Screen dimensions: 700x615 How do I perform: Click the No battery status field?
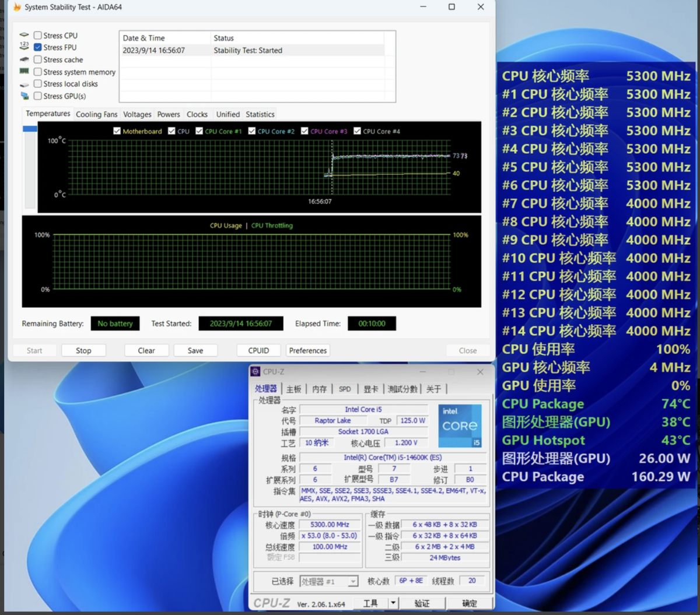115,324
